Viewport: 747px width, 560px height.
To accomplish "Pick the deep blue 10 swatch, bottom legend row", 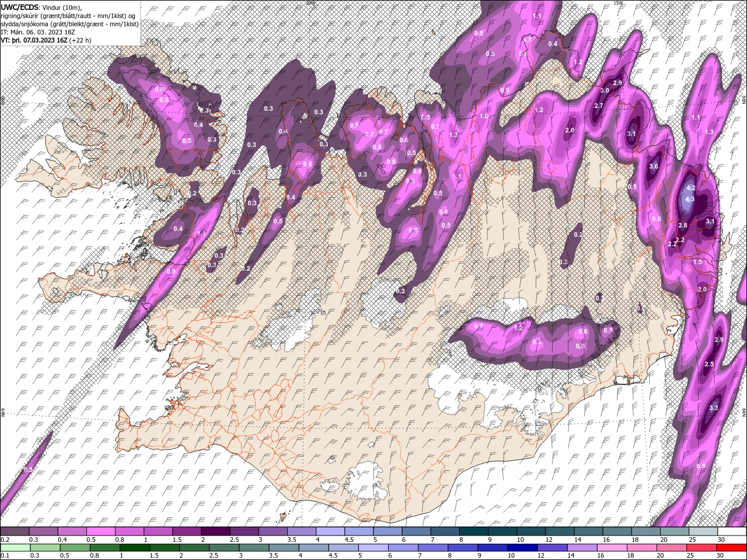I will (522, 547).
